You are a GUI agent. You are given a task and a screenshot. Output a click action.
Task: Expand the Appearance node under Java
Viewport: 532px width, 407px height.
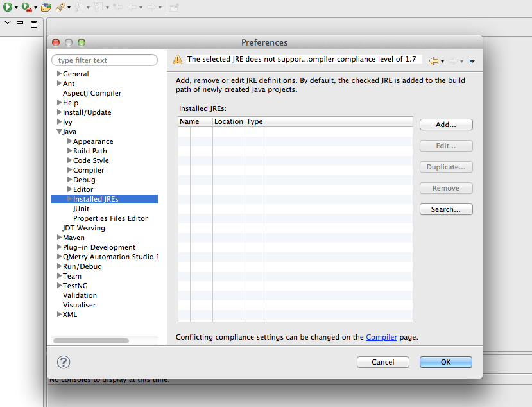click(x=69, y=141)
